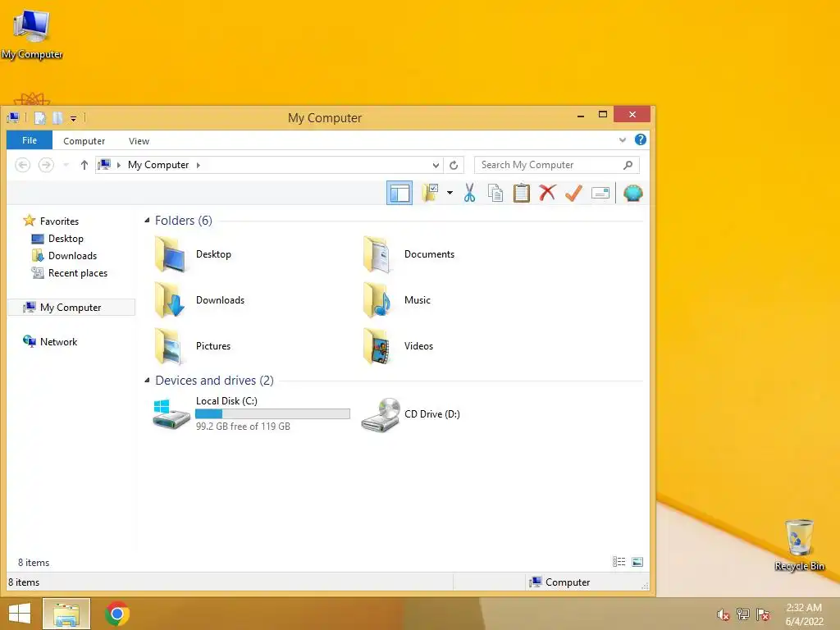Viewport: 840px width, 630px height.
Task: Open the recent locations dropdown arrow
Action: click(x=66, y=165)
